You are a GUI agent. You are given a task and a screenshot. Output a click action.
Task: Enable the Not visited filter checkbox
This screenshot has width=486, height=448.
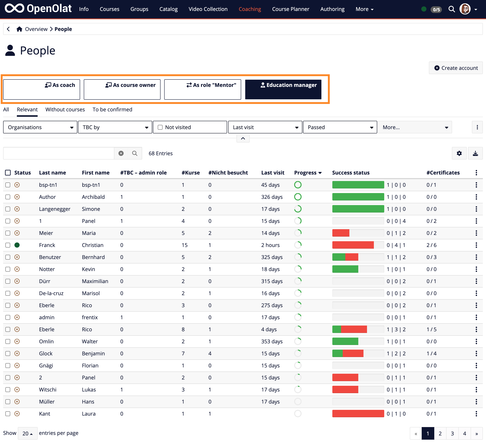160,127
